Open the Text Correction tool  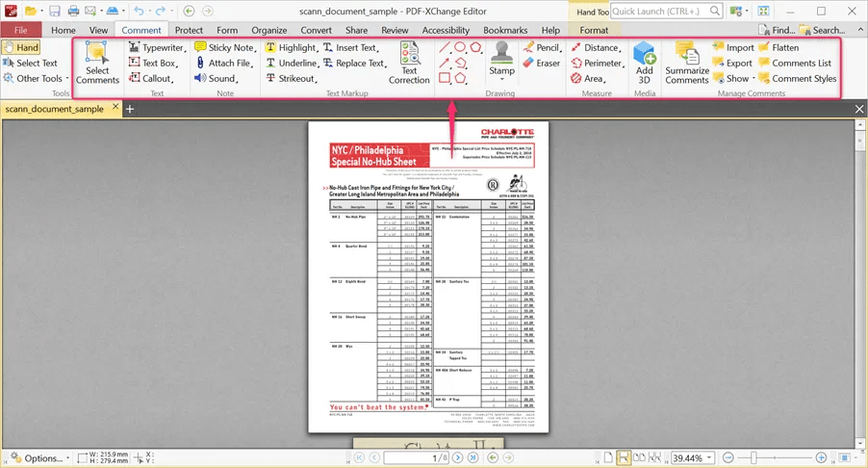pyautogui.click(x=409, y=63)
